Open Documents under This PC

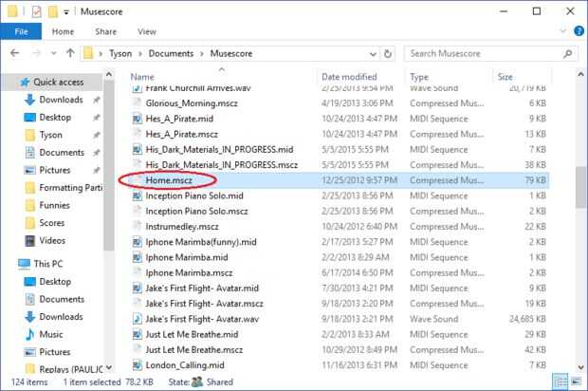62,299
